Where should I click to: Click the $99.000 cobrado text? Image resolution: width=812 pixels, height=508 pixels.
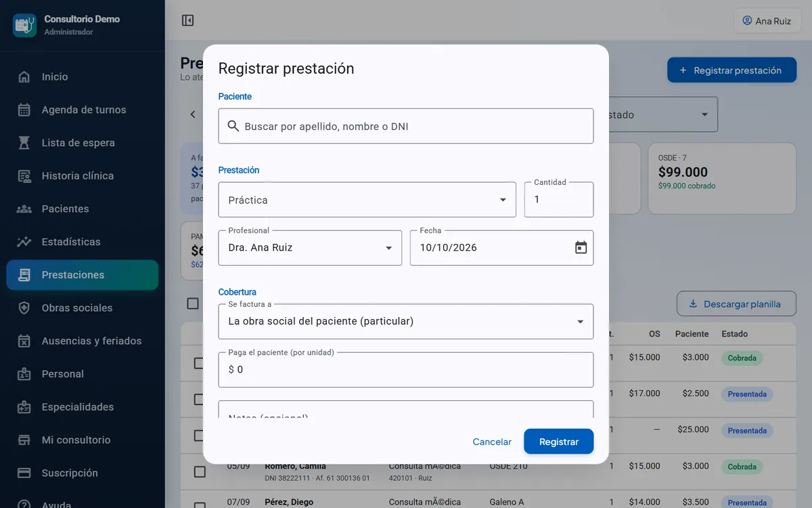(x=686, y=186)
